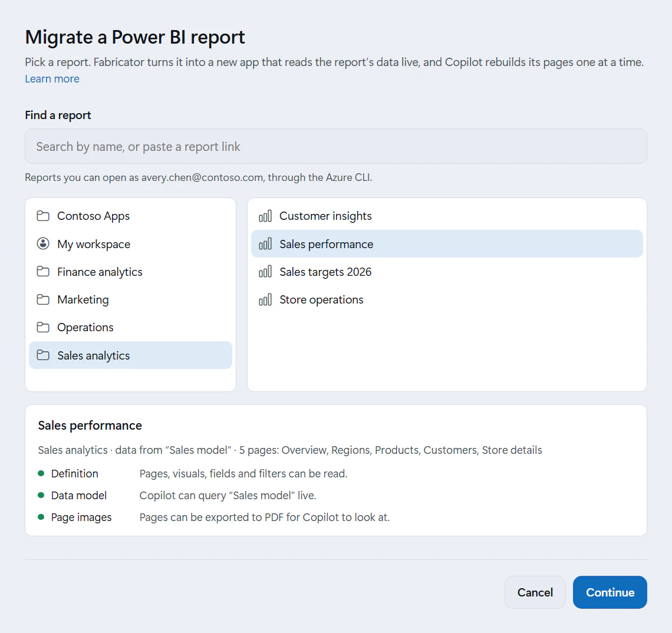Click 'Pages, visuals, fields and filters can be read.'

point(243,474)
